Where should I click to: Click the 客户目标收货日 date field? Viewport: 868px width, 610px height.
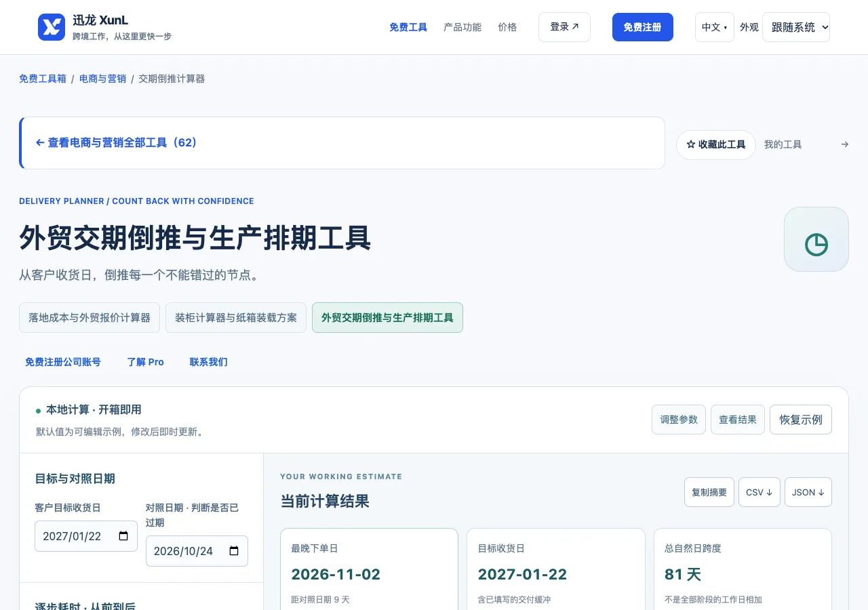tap(86, 536)
